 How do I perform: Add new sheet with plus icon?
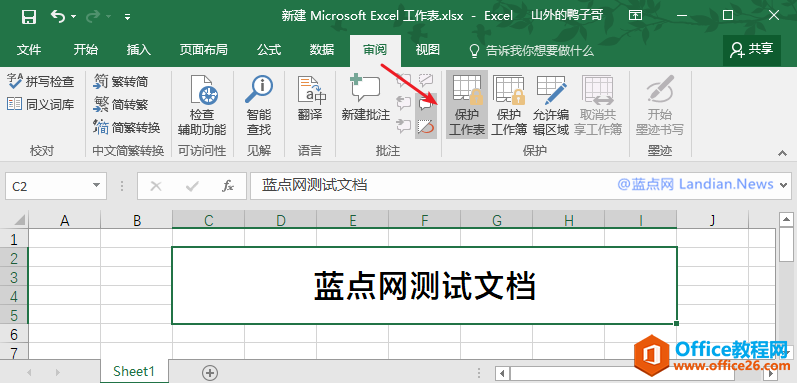[209, 372]
